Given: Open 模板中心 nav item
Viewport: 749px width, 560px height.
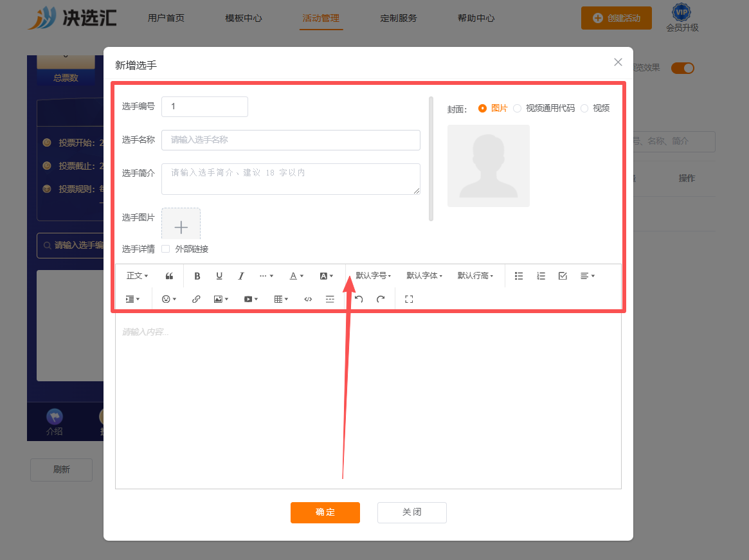Looking at the screenshot, I should pyautogui.click(x=244, y=18).
